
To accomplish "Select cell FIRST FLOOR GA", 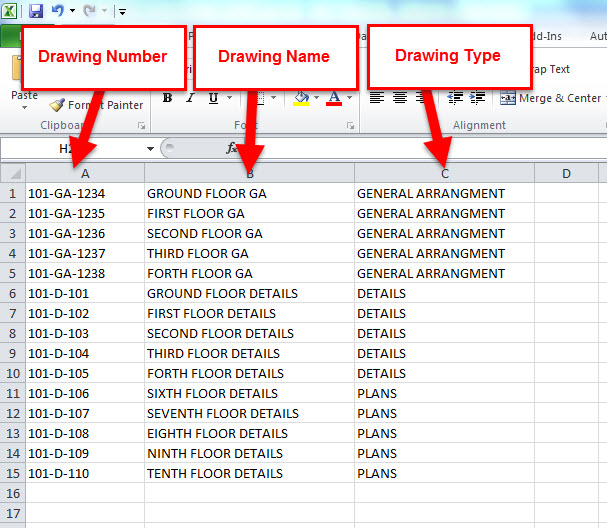I will (250, 213).
